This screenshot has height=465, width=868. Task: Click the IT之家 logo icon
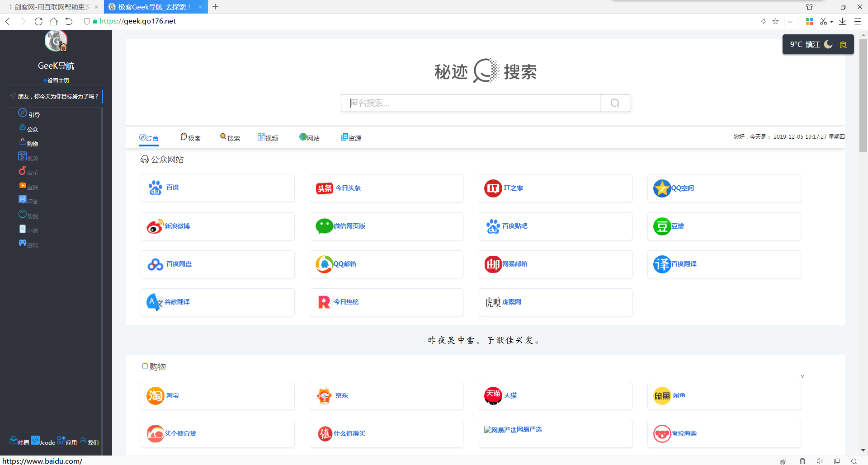tap(493, 188)
